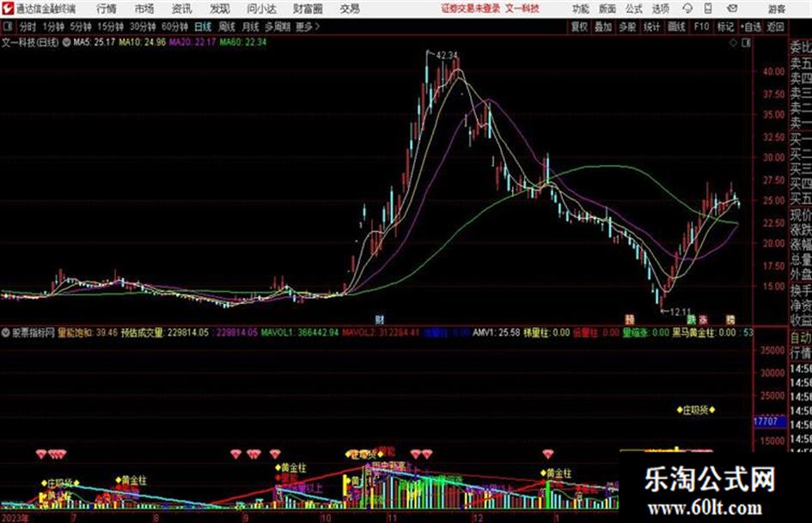Open the 功能 menu

pos(581,9)
